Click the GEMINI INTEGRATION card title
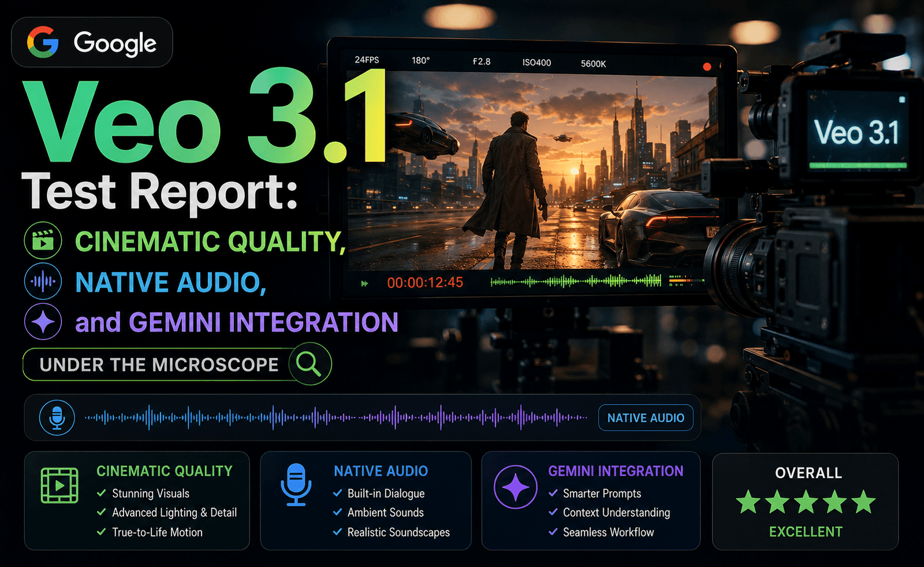This screenshot has width=924, height=567. click(616, 471)
